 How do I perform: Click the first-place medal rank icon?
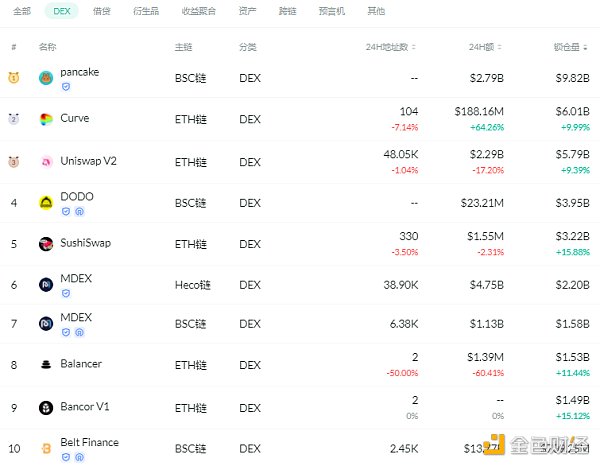point(14,78)
